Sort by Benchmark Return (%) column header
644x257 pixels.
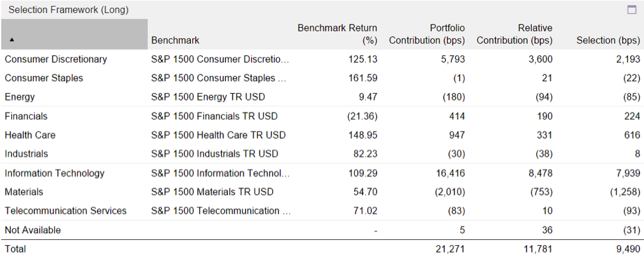(x=338, y=34)
